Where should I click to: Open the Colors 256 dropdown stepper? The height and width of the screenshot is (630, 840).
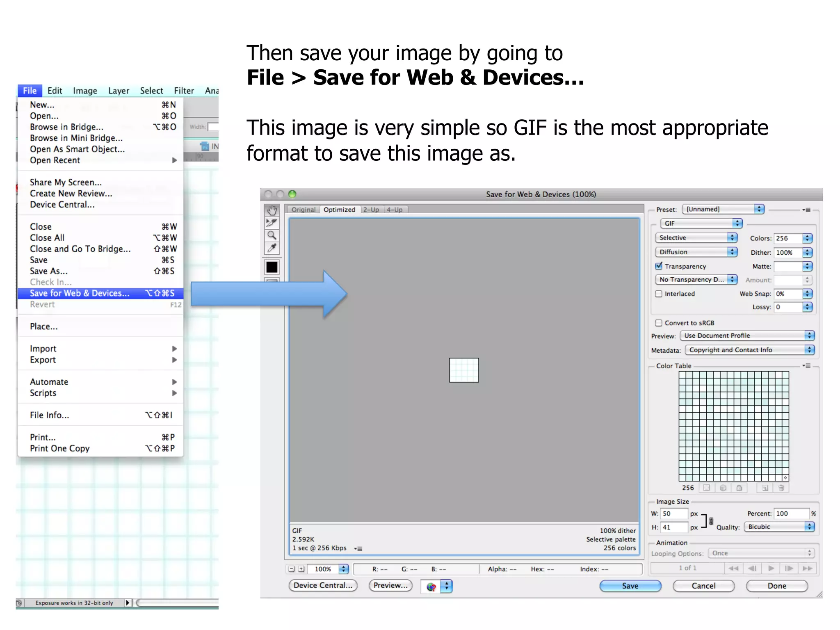[x=807, y=238]
